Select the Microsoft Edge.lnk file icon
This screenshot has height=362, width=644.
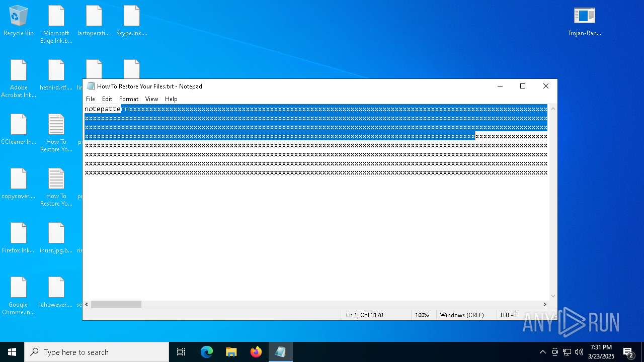(x=56, y=25)
